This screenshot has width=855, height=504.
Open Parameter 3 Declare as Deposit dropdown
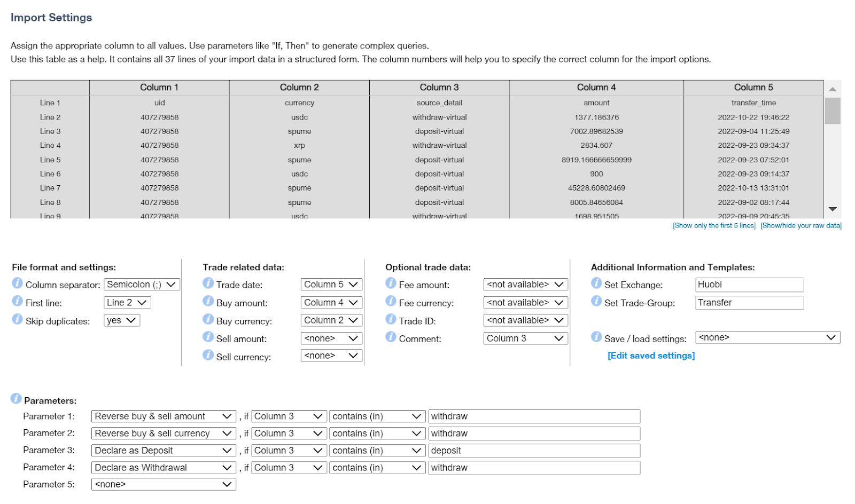164,451
